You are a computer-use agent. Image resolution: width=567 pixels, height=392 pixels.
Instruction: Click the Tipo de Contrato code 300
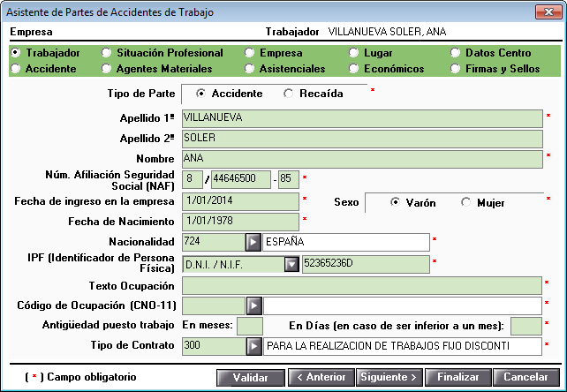point(214,346)
